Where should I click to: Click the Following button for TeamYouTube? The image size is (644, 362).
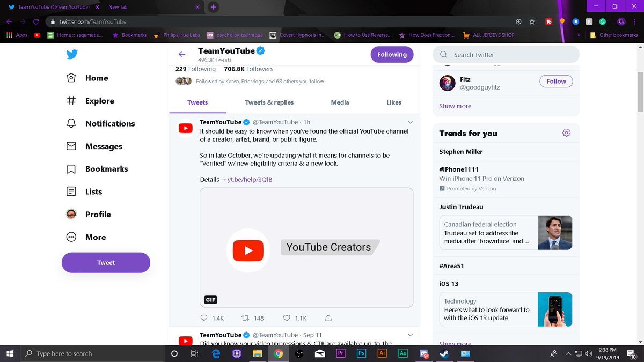pyautogui.click(x=392, y=54)
